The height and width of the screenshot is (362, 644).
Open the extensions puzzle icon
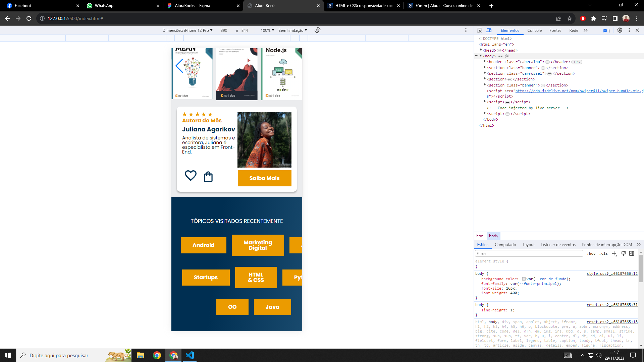click(594, 18)
